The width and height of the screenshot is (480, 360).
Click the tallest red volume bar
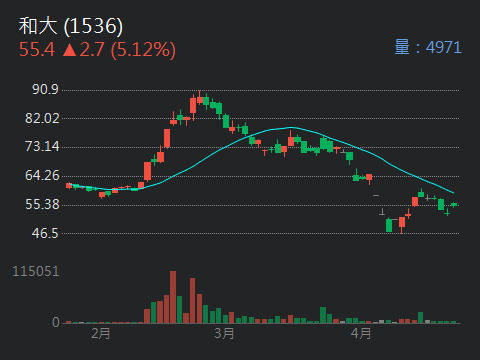click(x=173, y=297)
